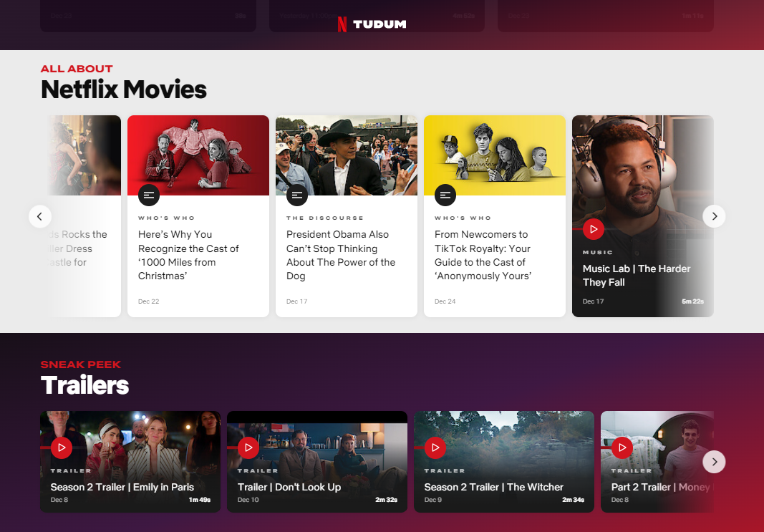Play the Money Heist Part 2 trailer
Image resolution: width=764 pixels, height=532 pixels.
tap(622, 448)
